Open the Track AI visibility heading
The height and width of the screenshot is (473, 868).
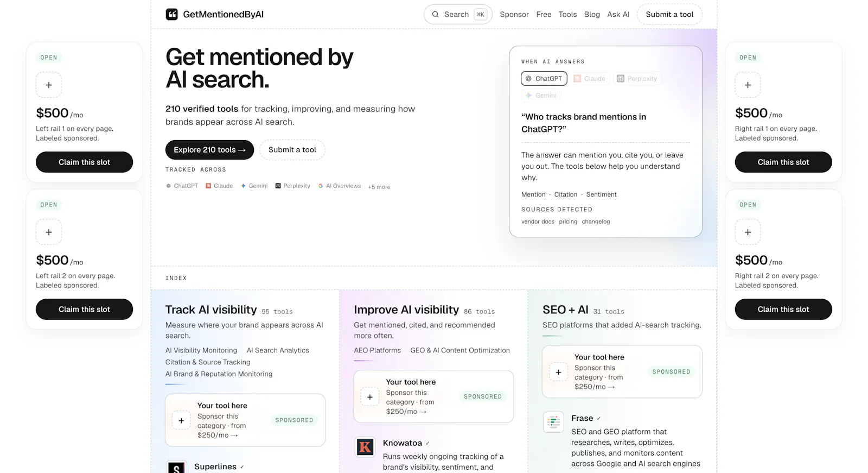click(211, 310)
